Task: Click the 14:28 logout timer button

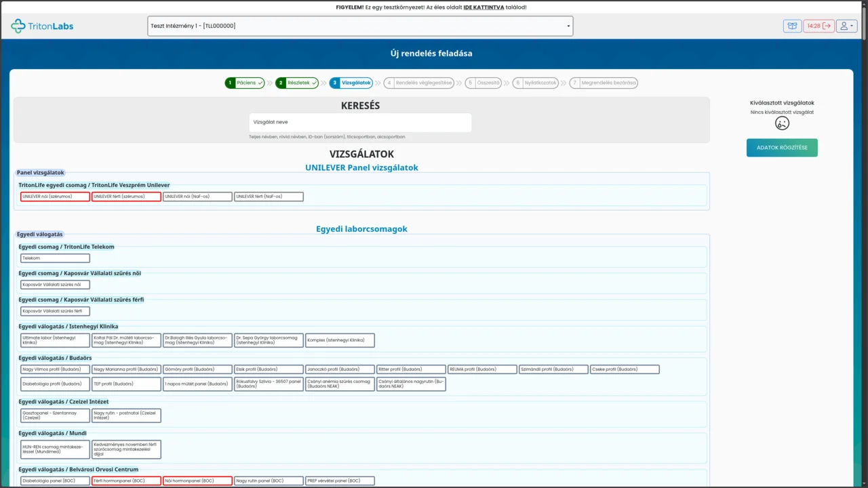Action: pos(818,26)
